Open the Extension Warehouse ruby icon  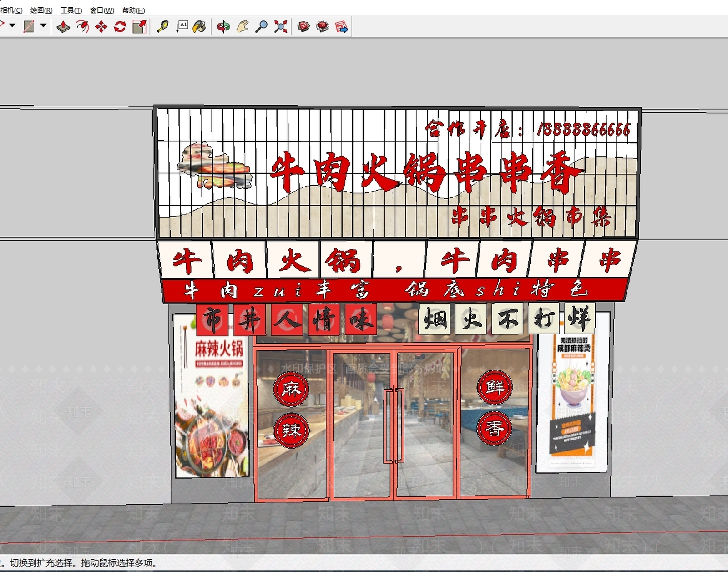tap(323, 27)
